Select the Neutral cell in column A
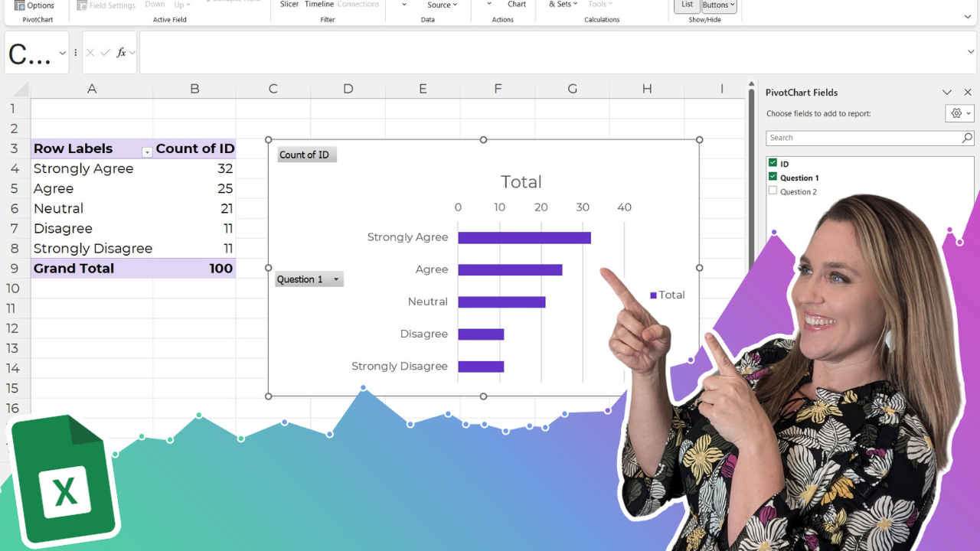This screenshot has width=980, height=551. coord(92,208)
